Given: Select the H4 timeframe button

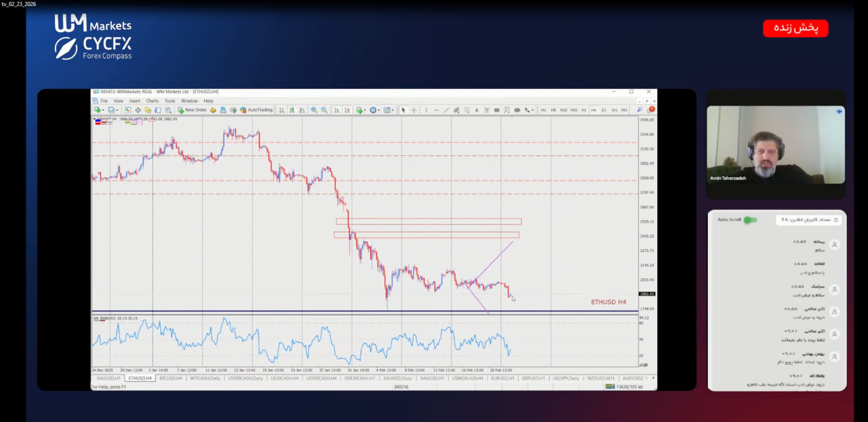Looking at the screenshot, I should (x=594, y=110).
